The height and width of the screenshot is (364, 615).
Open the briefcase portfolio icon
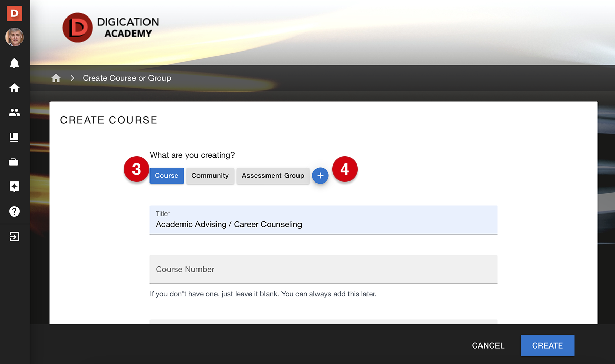pyautogui.click(x=14, y=162)
